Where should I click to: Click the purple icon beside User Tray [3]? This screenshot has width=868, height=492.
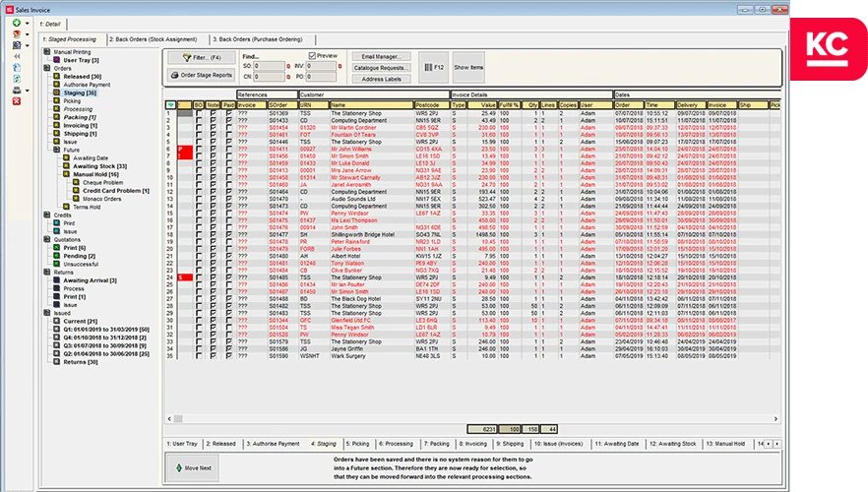[x=56, y=60]
